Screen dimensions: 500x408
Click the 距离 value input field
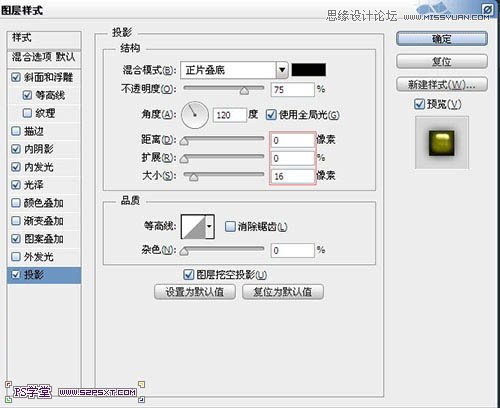(x=293, y=140)
